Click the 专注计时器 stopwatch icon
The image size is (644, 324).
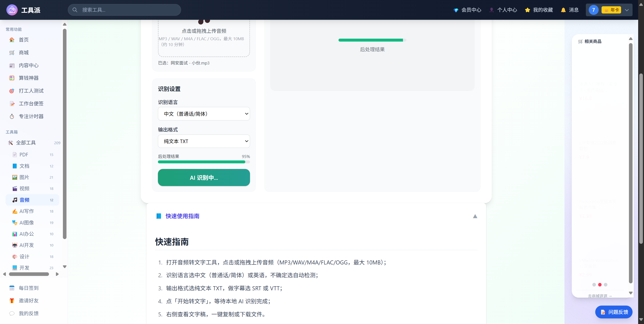[12, 116]
